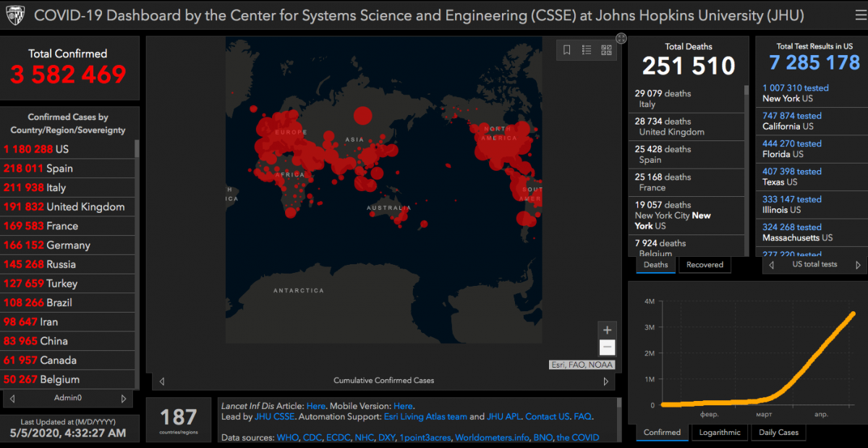Go to next list after Admin0

pos(124,398)
